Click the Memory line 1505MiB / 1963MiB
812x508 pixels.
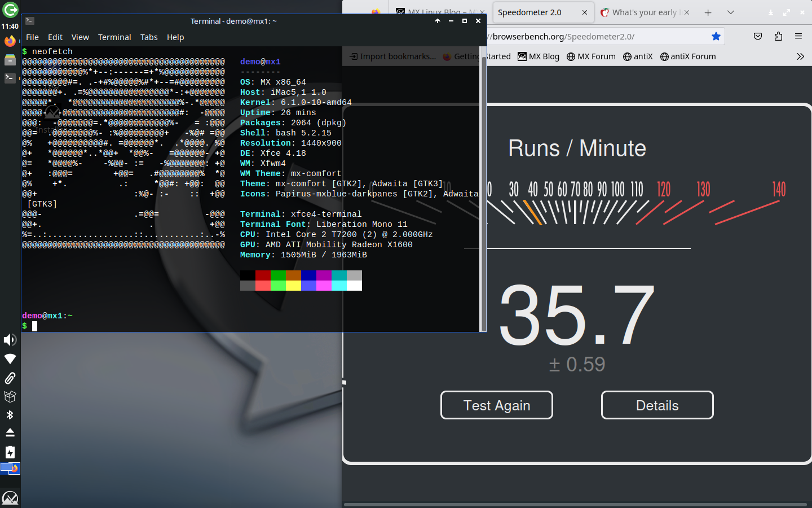[x=303, y=255]
